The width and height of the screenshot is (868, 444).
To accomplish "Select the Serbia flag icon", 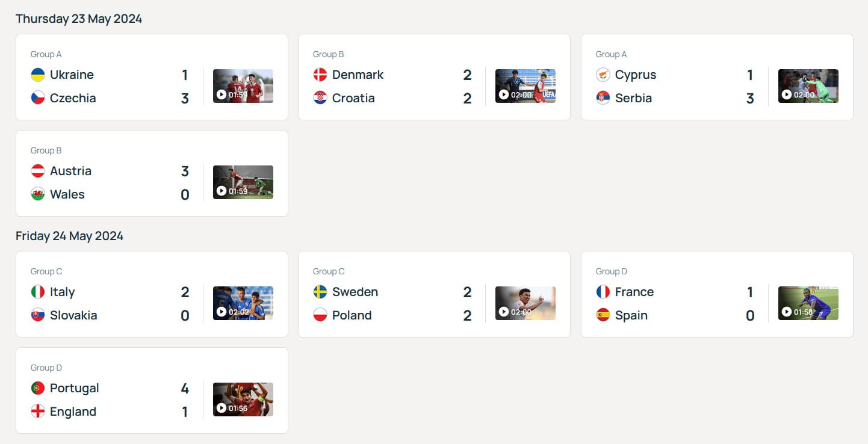I will tap(603, 98).
